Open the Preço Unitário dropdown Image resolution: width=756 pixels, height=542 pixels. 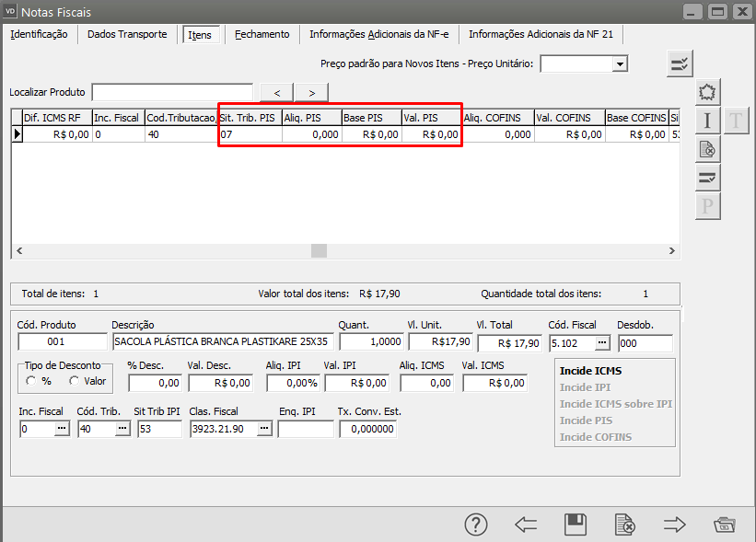[620, 63]
